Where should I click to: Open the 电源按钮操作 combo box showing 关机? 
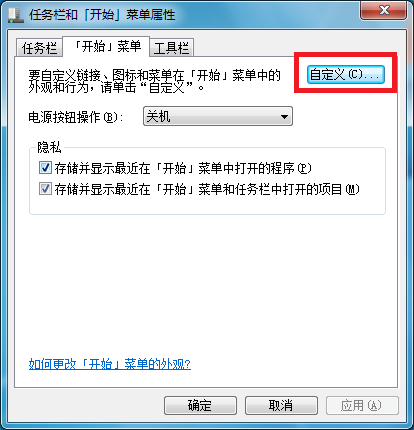218,116
